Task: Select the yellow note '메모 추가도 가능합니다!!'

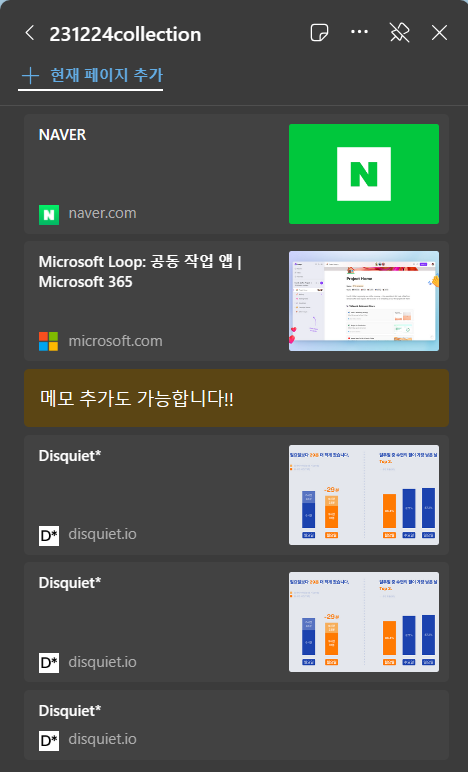Action: click(x=236, y=398)
